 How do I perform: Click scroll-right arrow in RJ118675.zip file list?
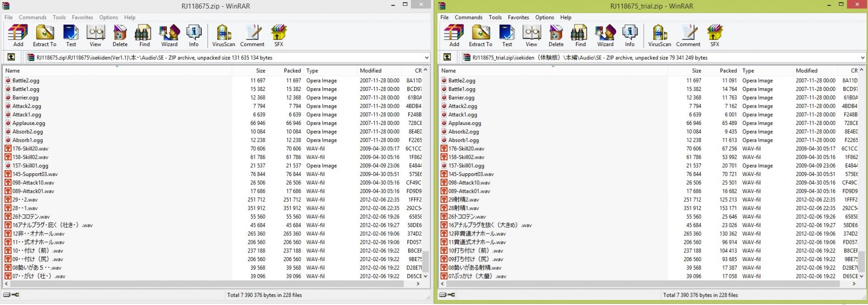tap(418, 284)
